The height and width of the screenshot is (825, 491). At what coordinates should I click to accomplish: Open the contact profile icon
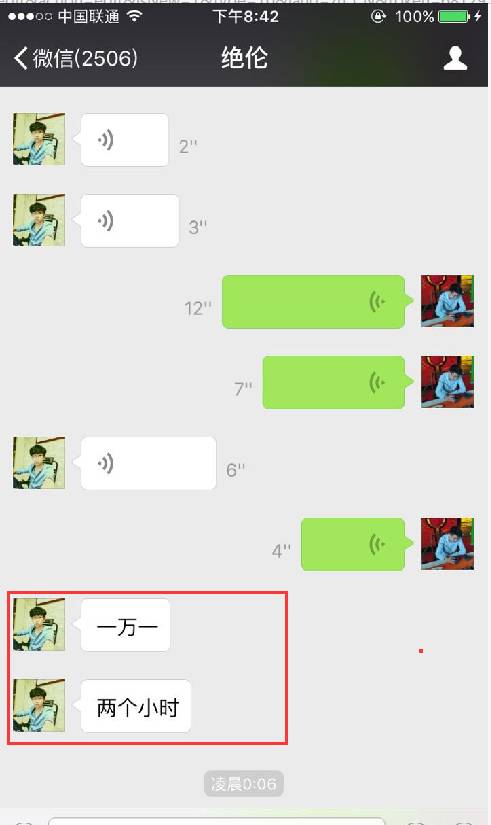click(455, 58)
